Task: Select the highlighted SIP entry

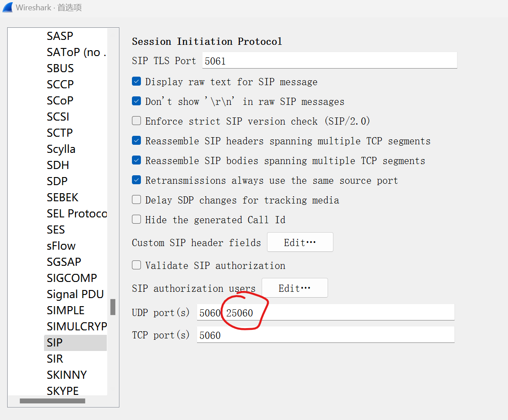Action: pos(75,342)
